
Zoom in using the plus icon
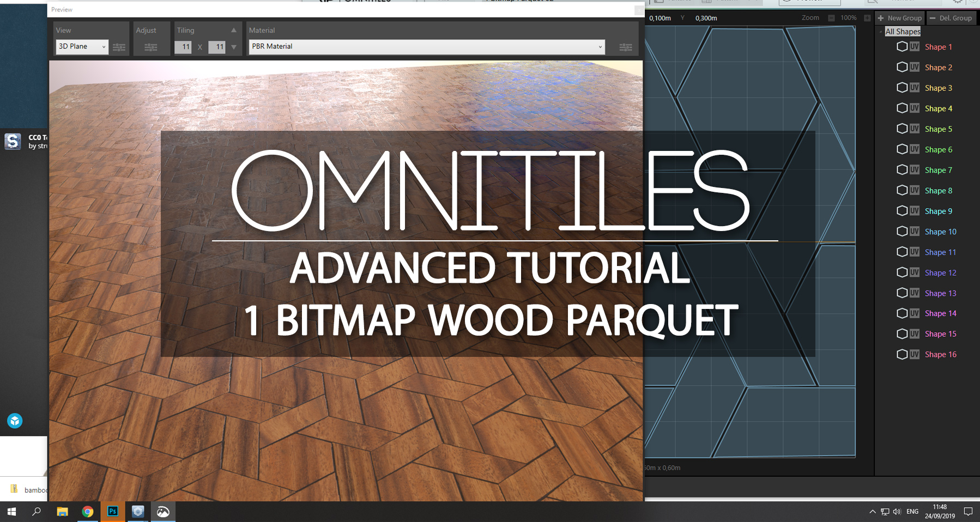click(x=867, y=17)
